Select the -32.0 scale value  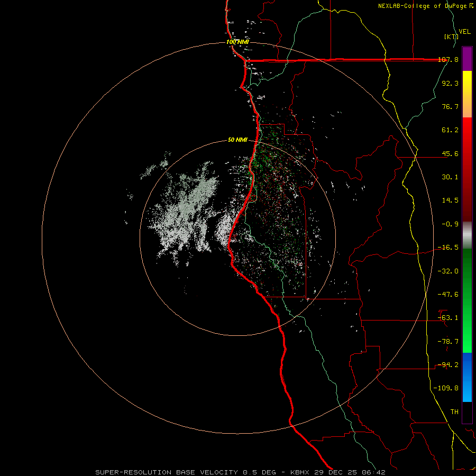coord(448,271)
